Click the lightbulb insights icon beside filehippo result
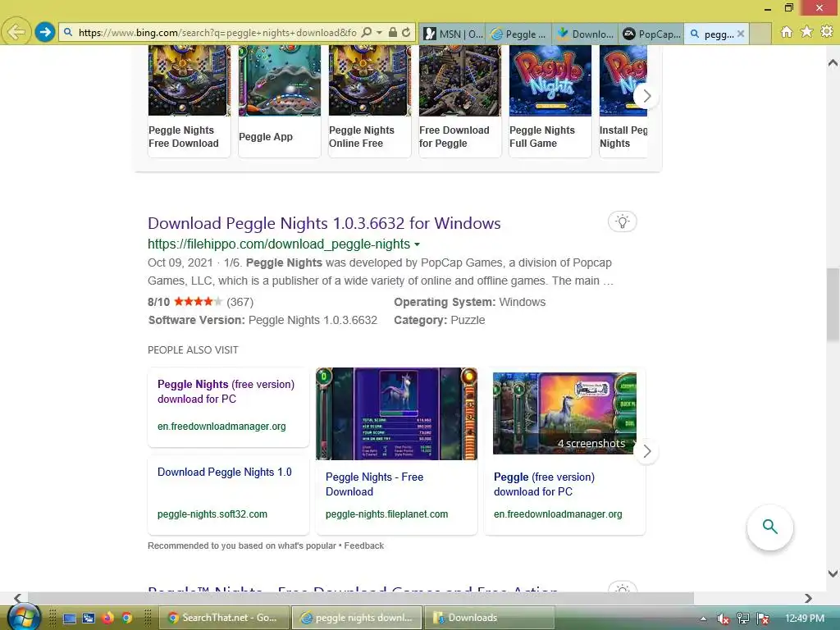The width and height of the screenshot is (840, 630). click(x=622, y=221)
